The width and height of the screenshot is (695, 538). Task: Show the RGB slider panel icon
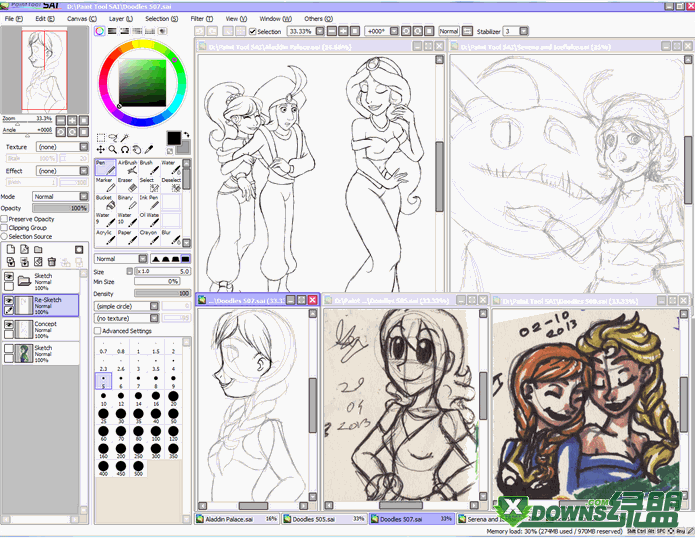[112, 31]
